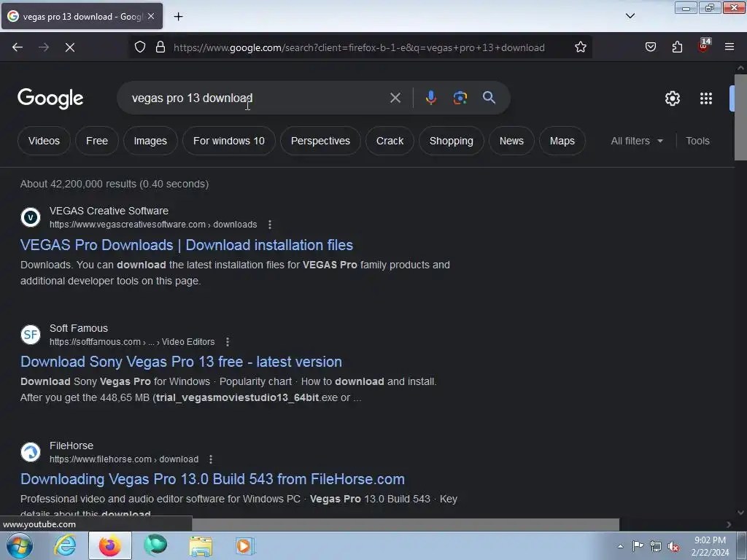Image resolution: width=747 pixels, height=560 pixels.
Task: Apply the Crack filter chip
Action: (x=390, y=141)
